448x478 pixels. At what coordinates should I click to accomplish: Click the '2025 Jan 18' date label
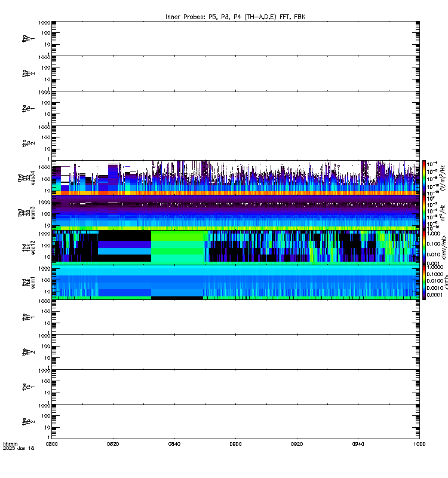[19, 449]
